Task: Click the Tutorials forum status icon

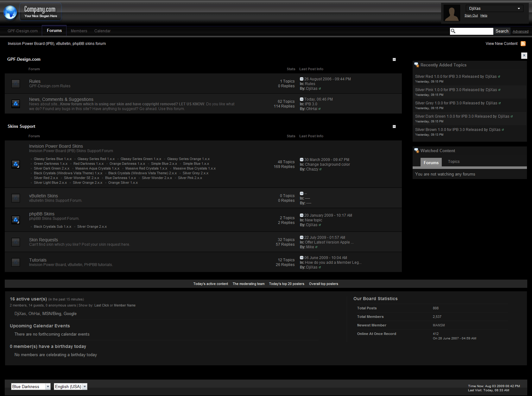Action: [x=16, y=262]
